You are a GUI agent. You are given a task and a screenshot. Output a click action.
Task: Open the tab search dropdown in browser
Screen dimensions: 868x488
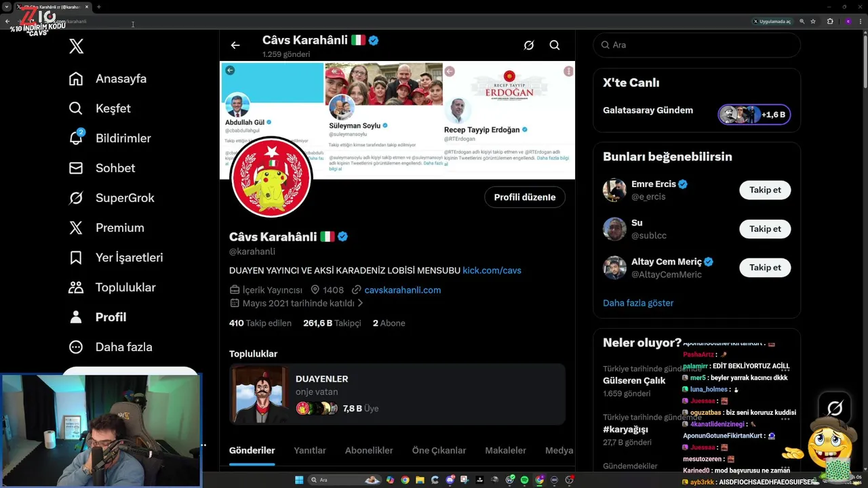(x=7, y=7)
